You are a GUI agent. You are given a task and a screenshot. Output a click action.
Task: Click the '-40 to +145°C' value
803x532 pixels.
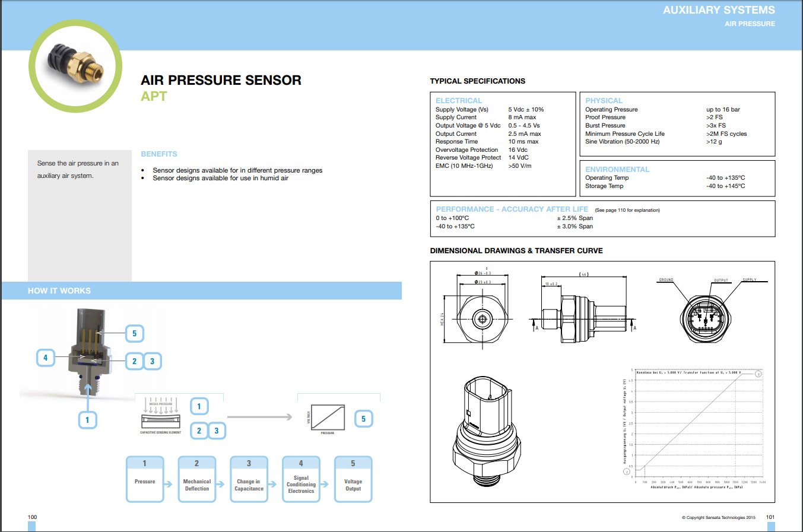(x=725, y=186)
